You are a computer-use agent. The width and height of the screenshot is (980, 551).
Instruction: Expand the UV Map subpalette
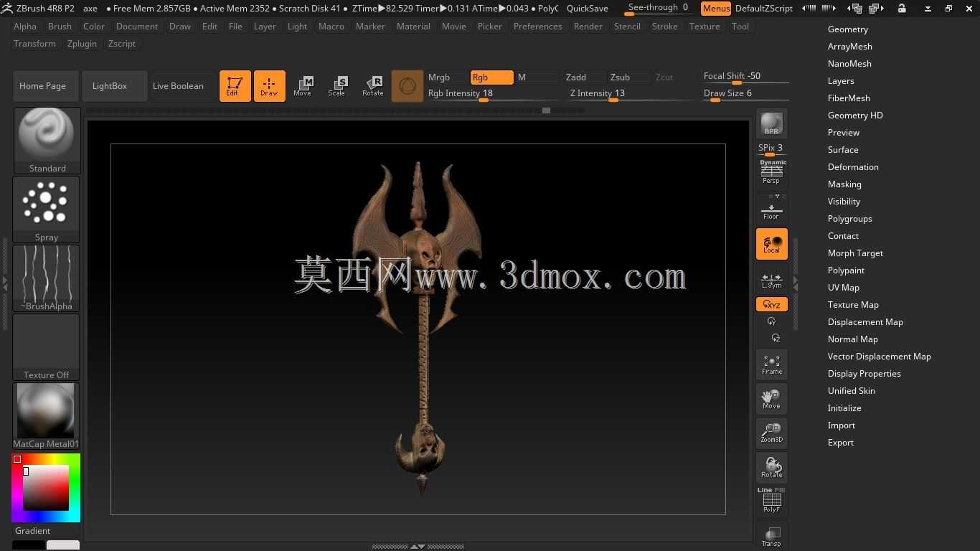pos(844,288)
